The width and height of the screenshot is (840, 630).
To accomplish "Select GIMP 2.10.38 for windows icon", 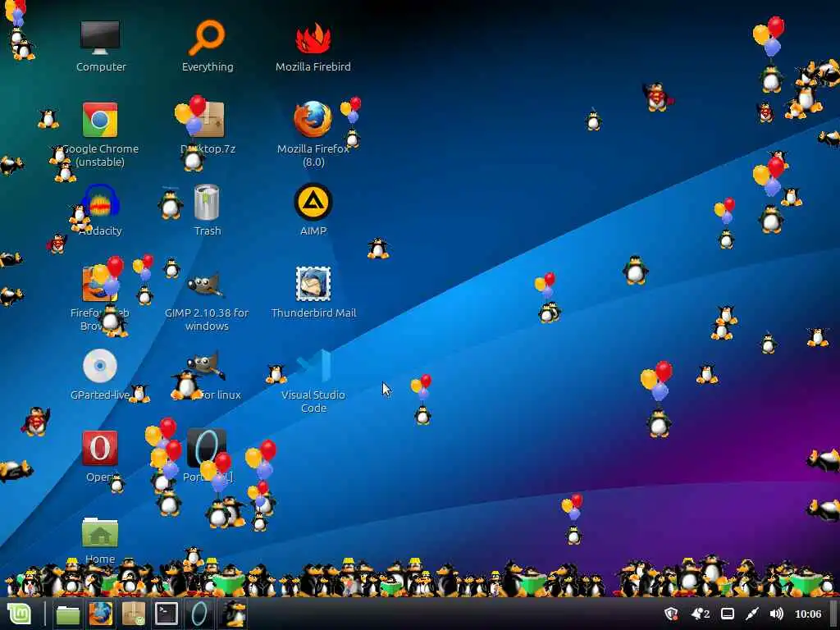I will (207, 284).
